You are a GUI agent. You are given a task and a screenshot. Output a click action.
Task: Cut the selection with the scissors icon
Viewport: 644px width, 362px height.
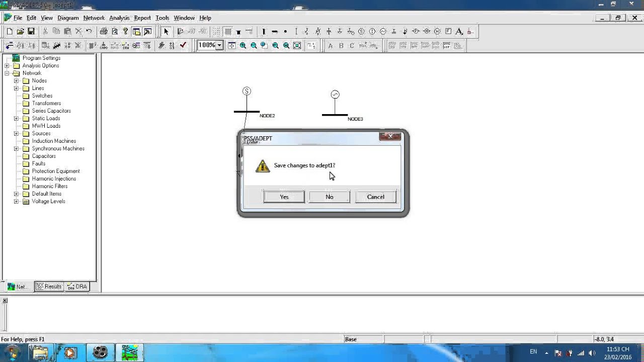(x=45, y=31)
